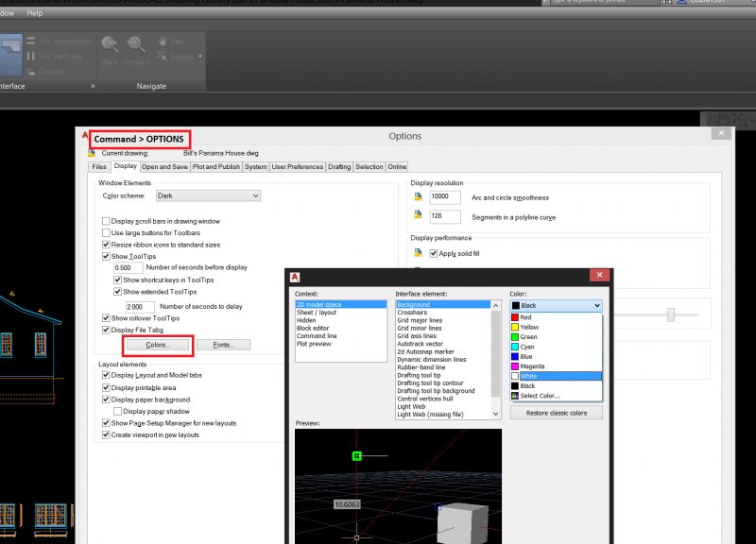Click Restore classic colors button
The image size is (756, 544).
tap(557, 413)
